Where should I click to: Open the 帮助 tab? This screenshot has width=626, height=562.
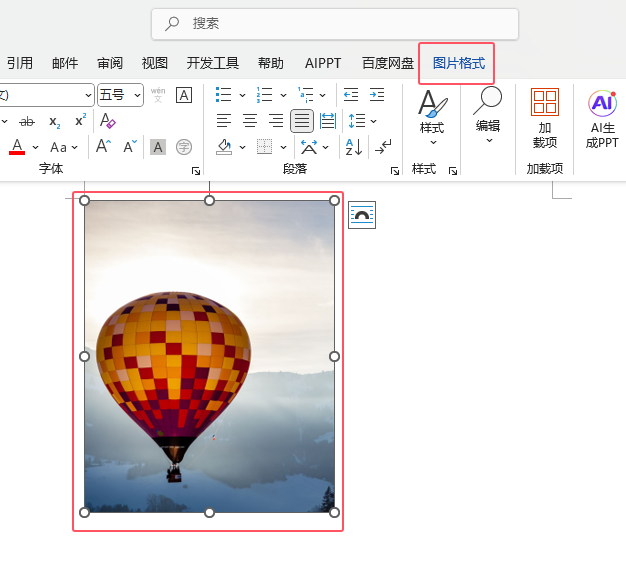pos(271,63)
